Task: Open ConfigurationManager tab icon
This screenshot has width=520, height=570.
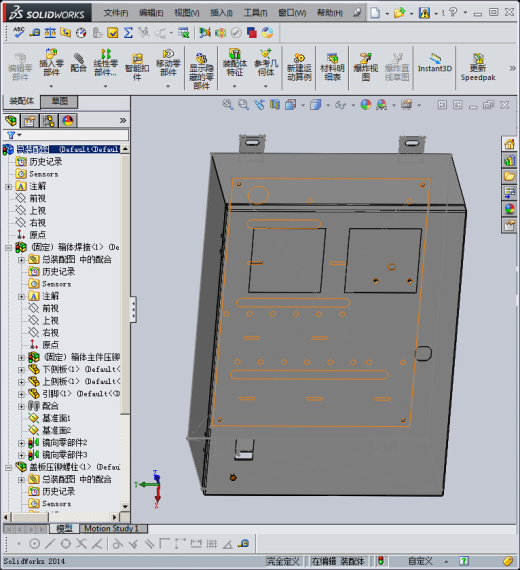Action: 49,120
